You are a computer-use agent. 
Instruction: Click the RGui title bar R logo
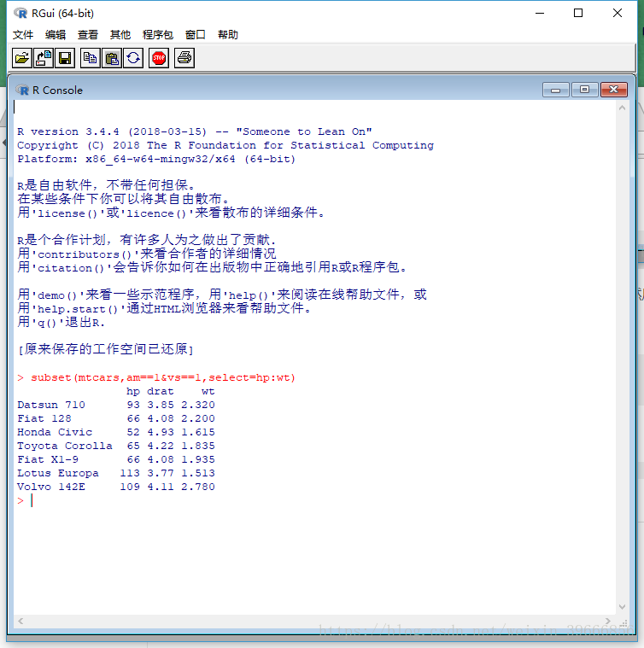click(20, 13)
